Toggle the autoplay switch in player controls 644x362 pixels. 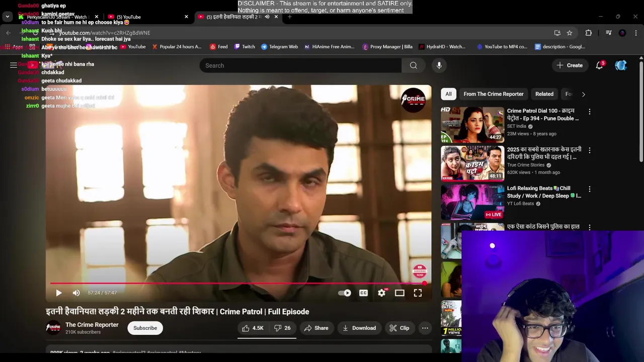(x=345, y=293)
